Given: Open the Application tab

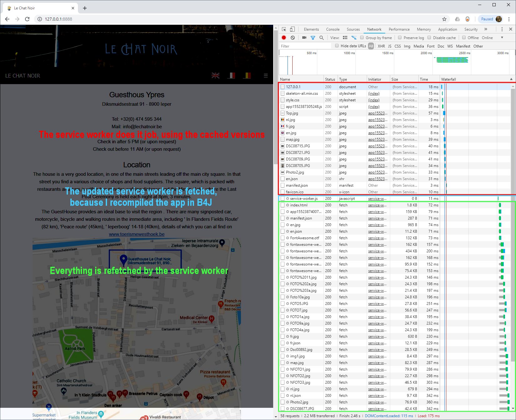Looking at the screenshot, I should click(447, 29).
